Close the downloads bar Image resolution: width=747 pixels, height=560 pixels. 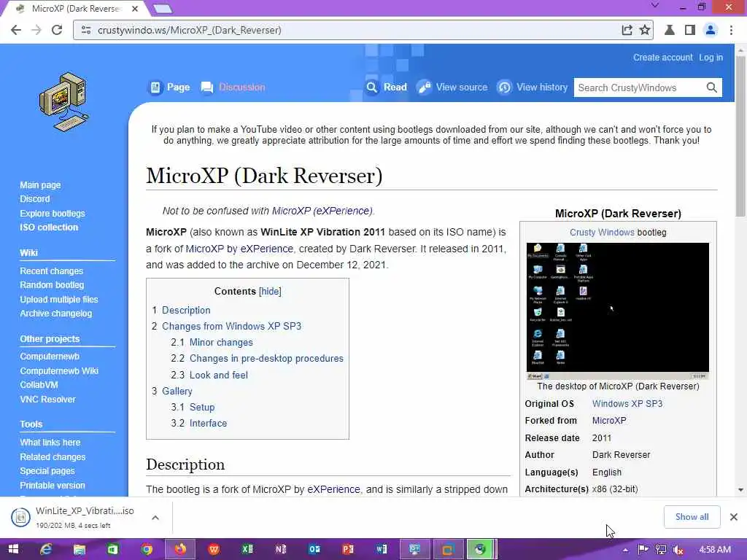click(734, 517)
